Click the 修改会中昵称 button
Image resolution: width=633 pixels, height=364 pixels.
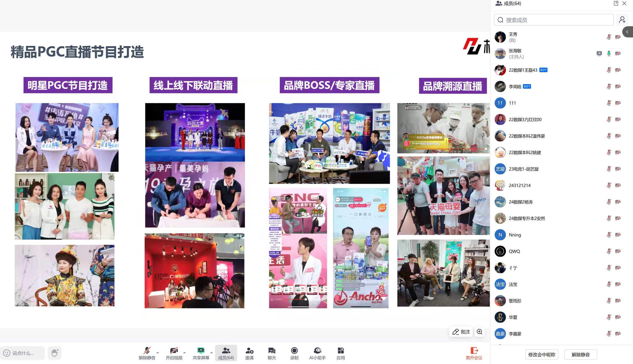(542, 355)
